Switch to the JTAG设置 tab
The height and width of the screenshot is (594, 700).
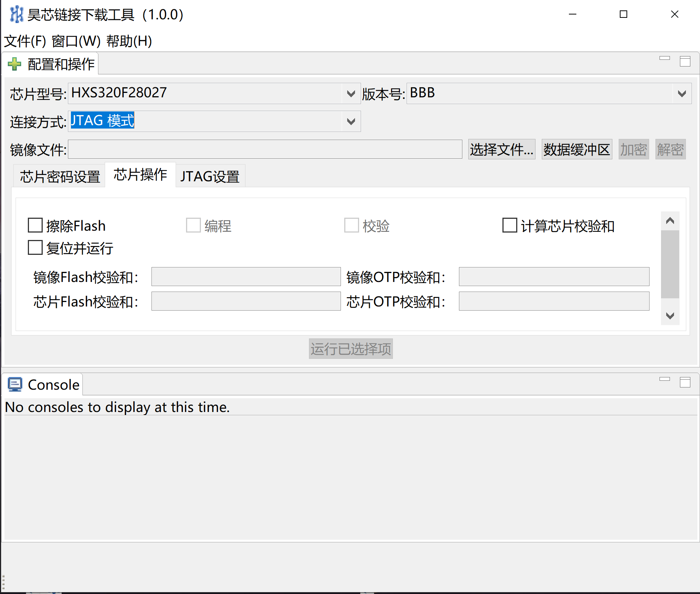point(210,176)
